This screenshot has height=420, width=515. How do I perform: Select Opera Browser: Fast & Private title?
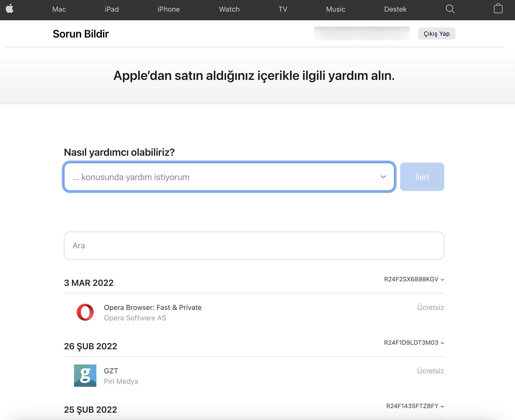point(153,307)
